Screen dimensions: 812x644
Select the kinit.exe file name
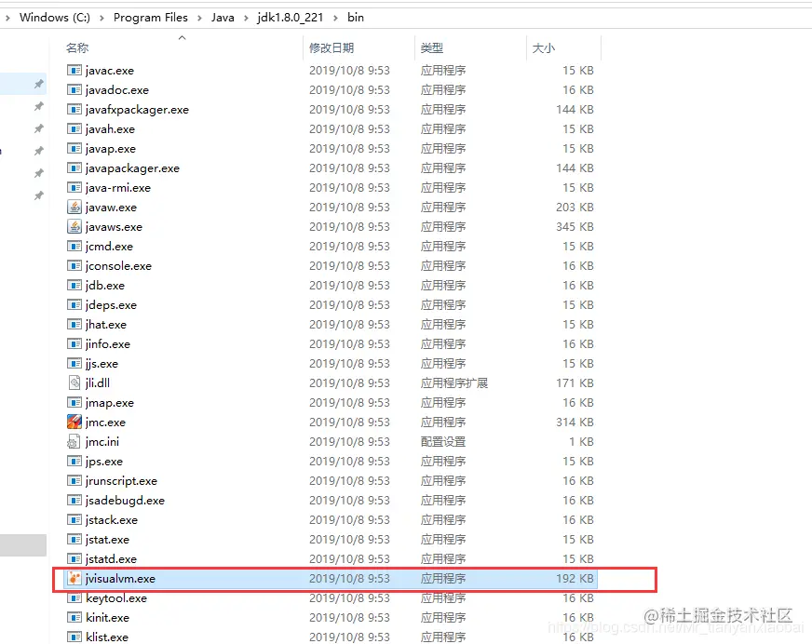click(x=107, y=618)
